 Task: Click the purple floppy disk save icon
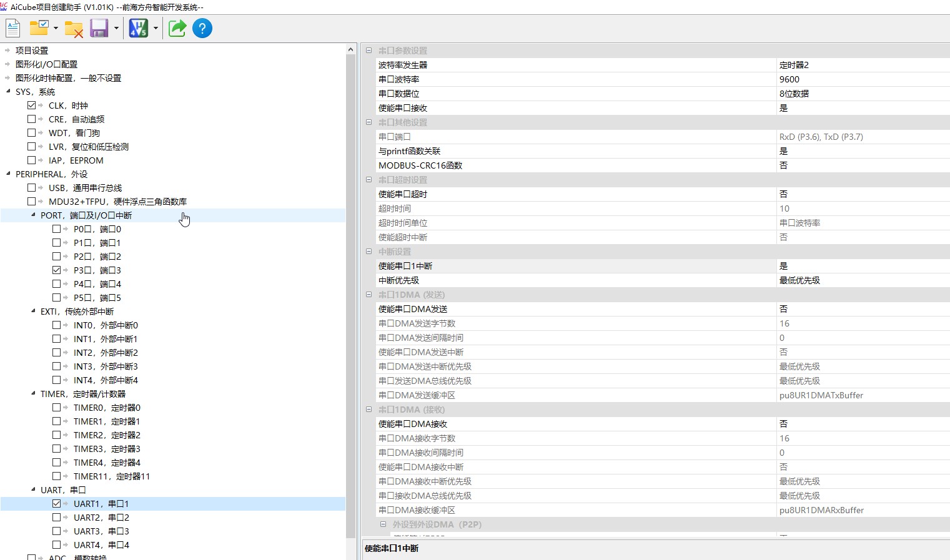point(99,28)
